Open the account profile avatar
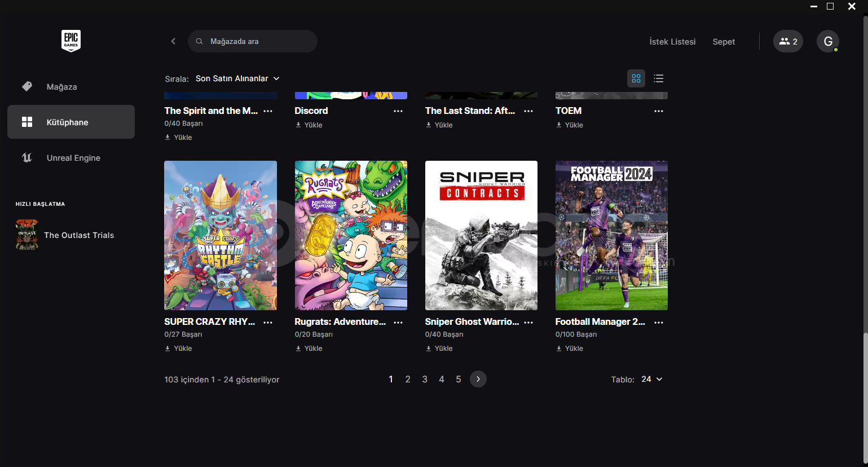Viewport: 868px width, 467px height. (828, 41)
